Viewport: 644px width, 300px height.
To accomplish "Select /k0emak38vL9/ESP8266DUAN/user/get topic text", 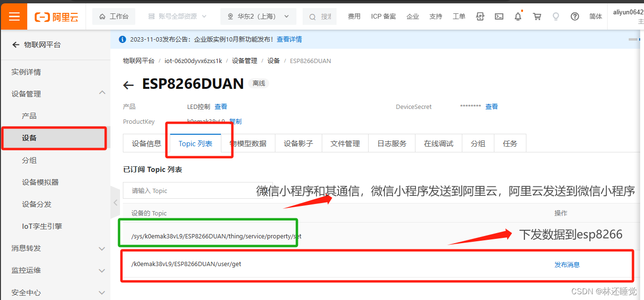I will (186, 264).
